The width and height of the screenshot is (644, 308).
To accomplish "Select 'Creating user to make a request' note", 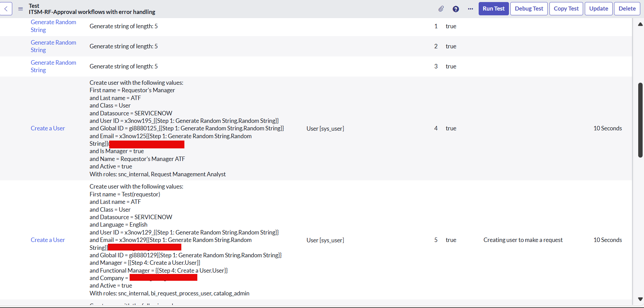I will point(523,240).
